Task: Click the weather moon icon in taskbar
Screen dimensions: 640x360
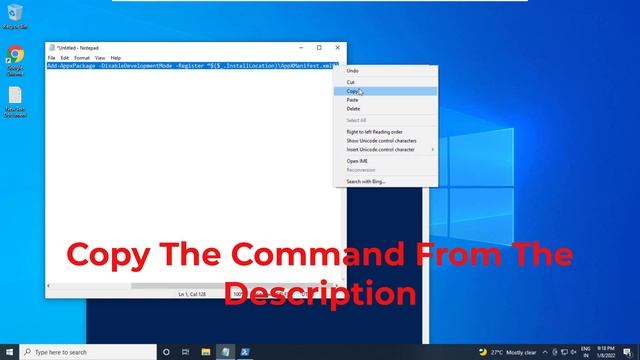Action: (483, 352)
